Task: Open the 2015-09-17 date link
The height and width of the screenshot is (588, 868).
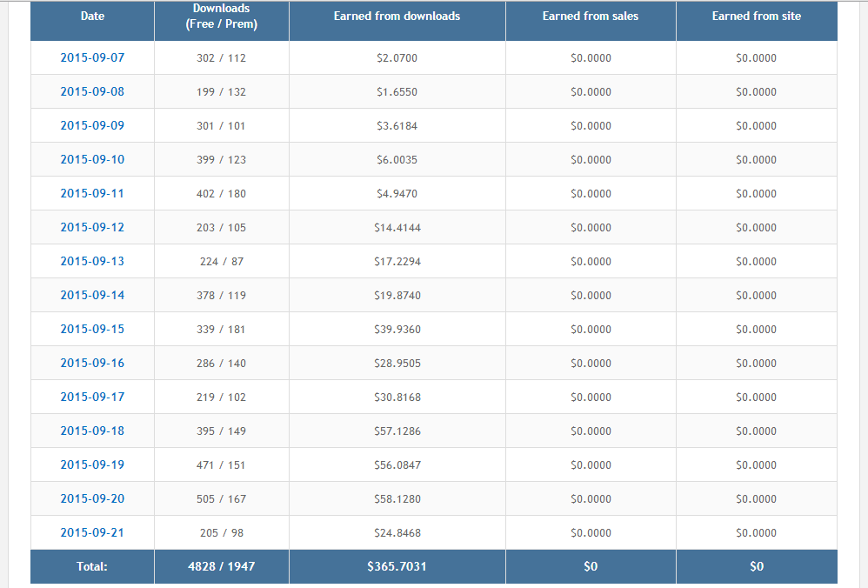Action: (x=92, y=397)
